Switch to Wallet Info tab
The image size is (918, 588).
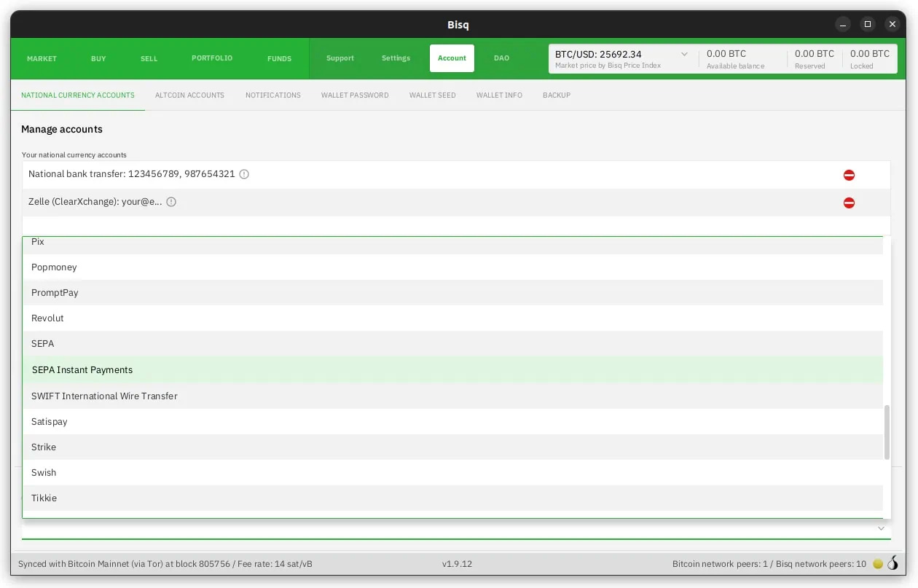tap(499, 95)
